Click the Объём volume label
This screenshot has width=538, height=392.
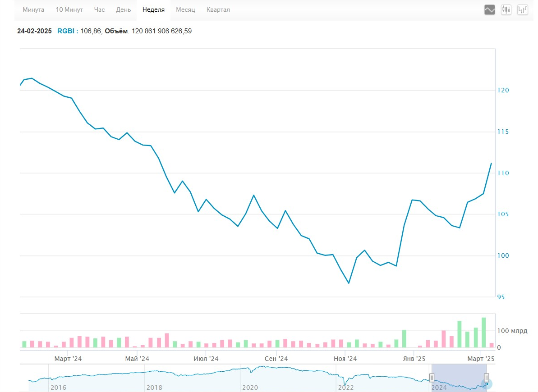[116, 31]
